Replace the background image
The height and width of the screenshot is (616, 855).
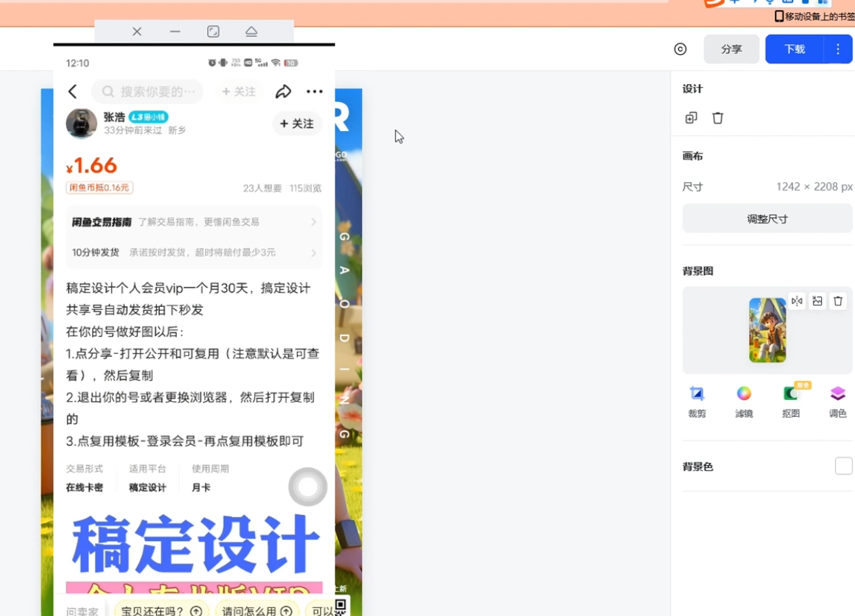[x=818, y=301]
